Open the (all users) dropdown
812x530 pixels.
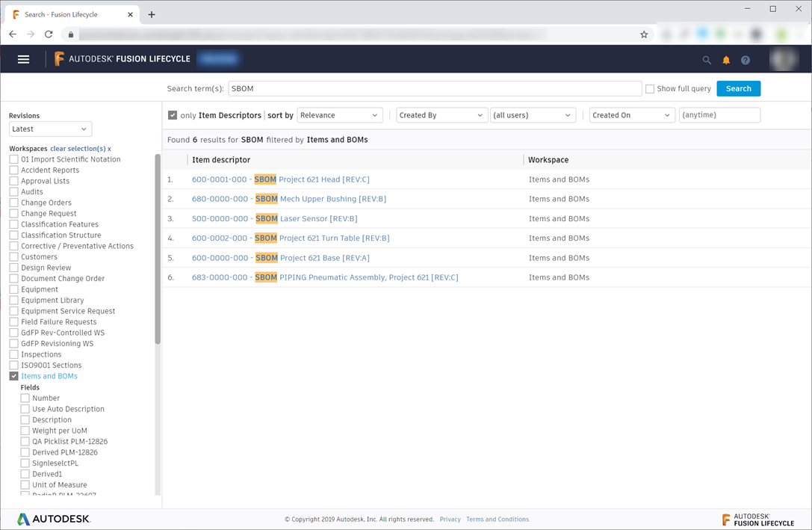tap(533, 115)
